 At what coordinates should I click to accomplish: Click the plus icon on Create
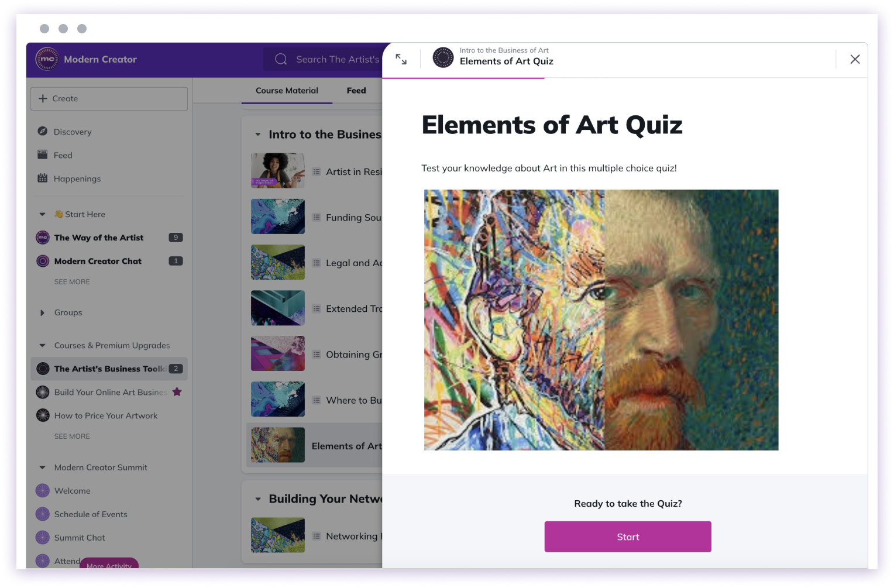[x=43, y=98]
